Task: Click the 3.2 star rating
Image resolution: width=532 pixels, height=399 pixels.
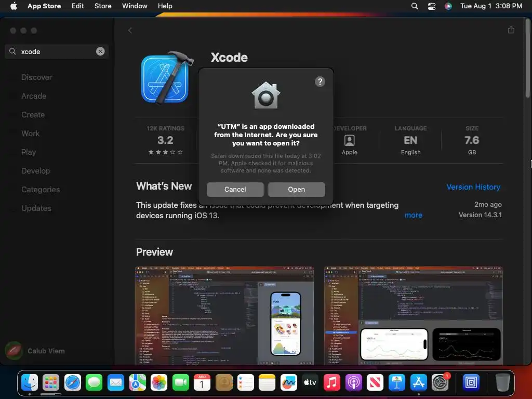Action: click(166, 140)
